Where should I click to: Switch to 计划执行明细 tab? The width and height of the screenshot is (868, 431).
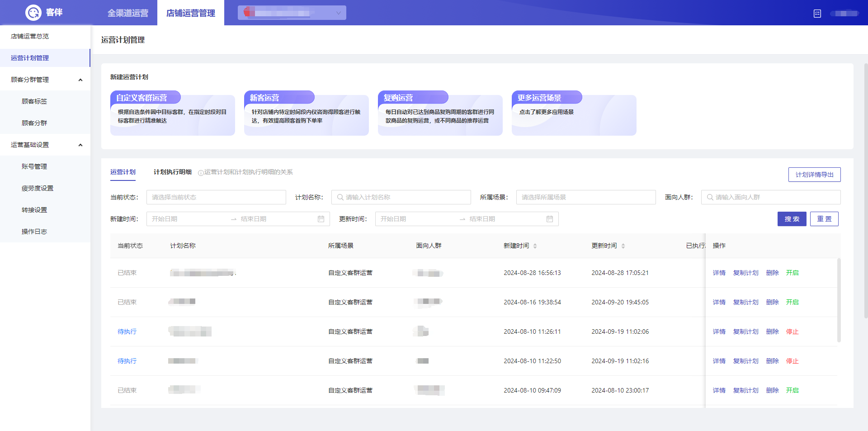point(173,172)
